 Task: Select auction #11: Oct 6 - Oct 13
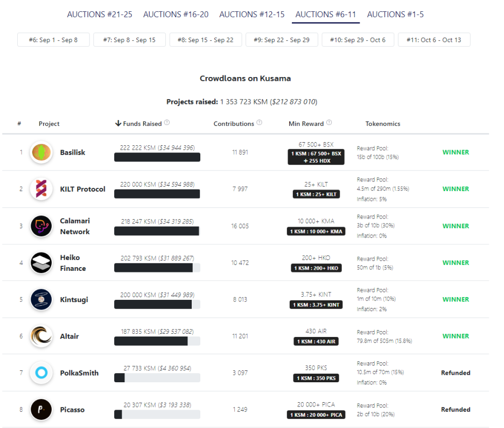[x=434, y=40]
